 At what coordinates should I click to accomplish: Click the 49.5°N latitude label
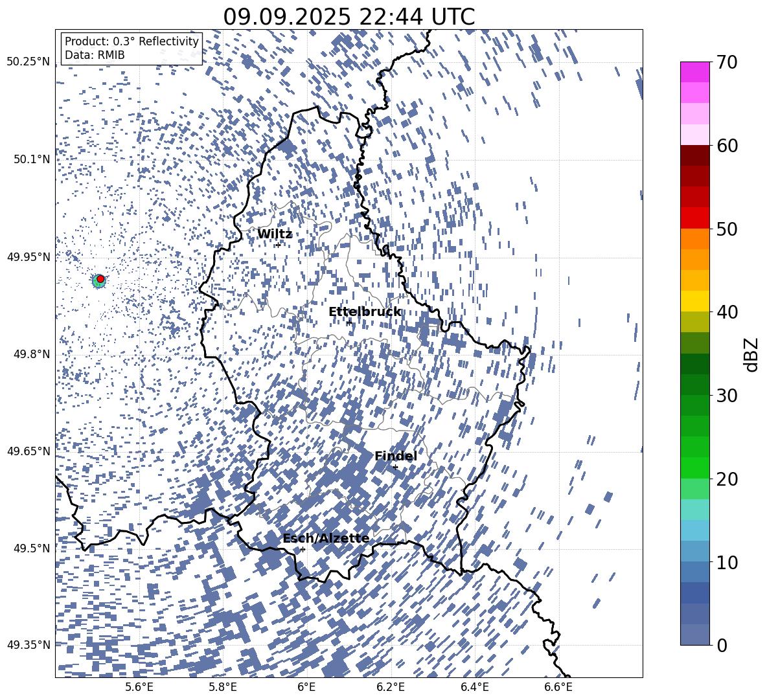(32, 548)
